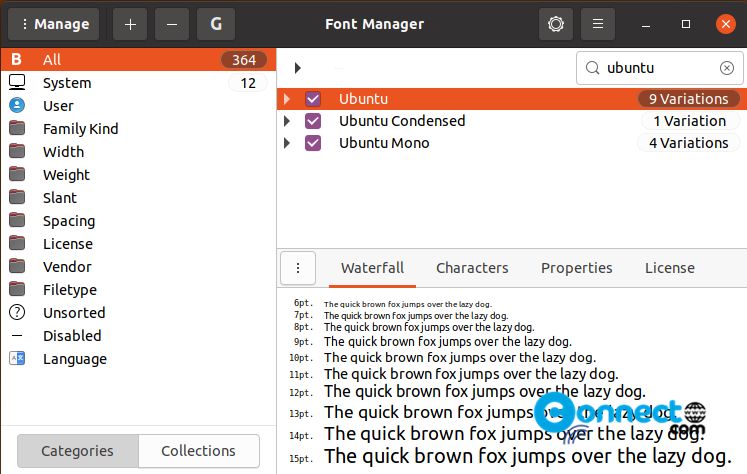Screen dimensions: 747x474
Task: Select the Language category label
Action: (x=75, y=359)
